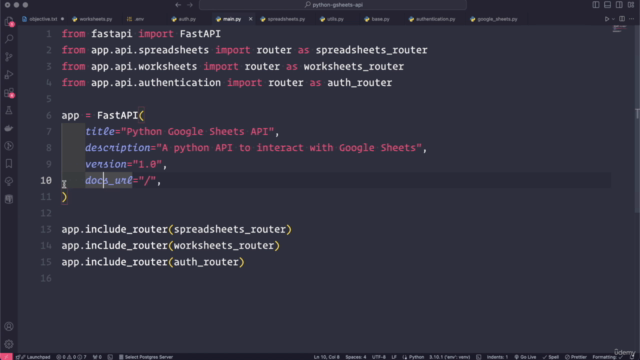The image size is (640, 360).
Task: Expand the run button dropdown arrow
Action: coord(613,19)
